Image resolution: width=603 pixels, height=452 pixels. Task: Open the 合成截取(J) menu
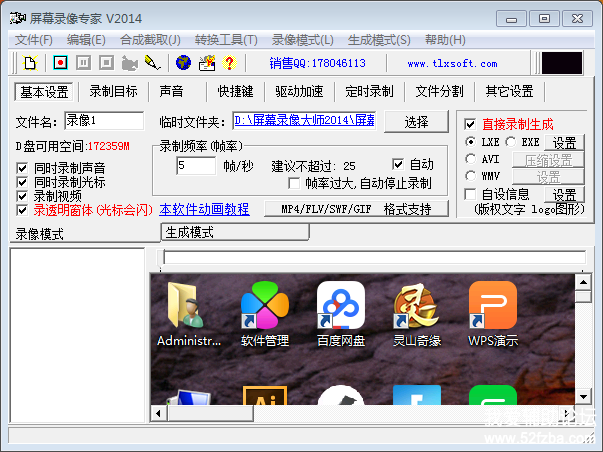tap(150, 40)
